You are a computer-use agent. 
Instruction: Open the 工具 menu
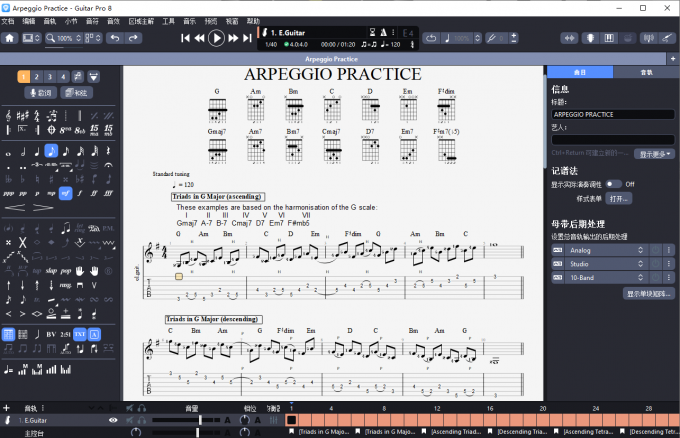[168, 20]
